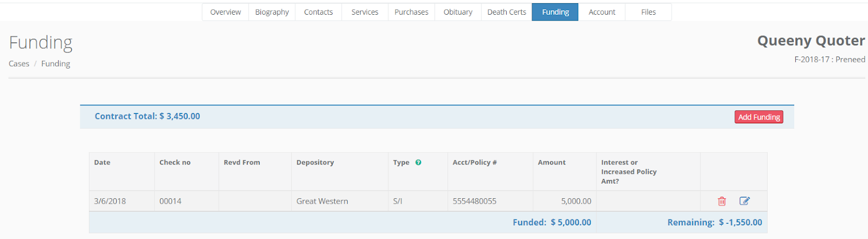Click the Amount column header

coord(552,162)
